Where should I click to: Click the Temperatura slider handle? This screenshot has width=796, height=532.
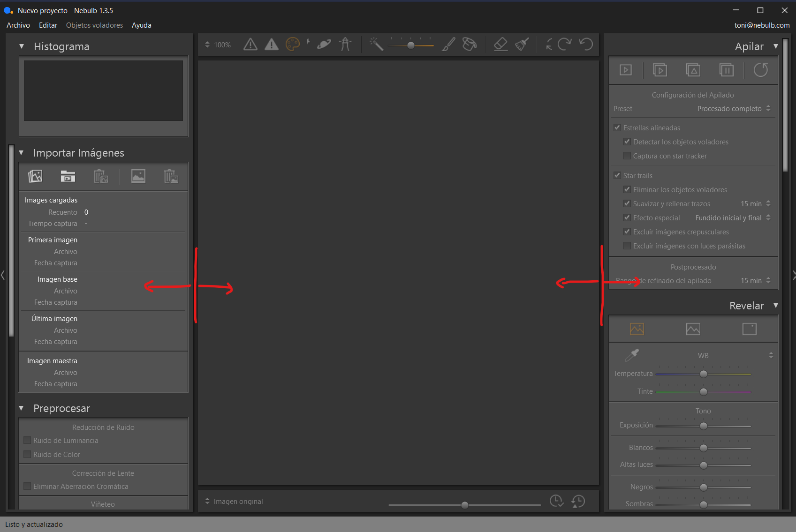704,374
